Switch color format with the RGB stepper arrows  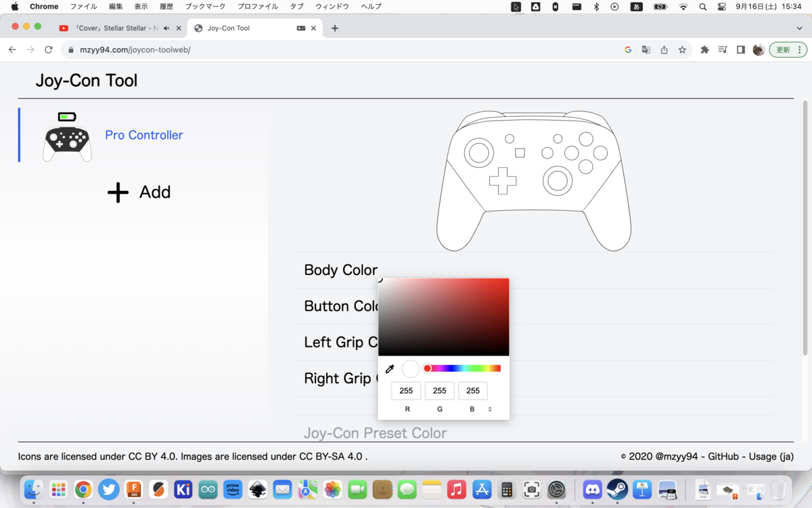[x=490, y=409]
